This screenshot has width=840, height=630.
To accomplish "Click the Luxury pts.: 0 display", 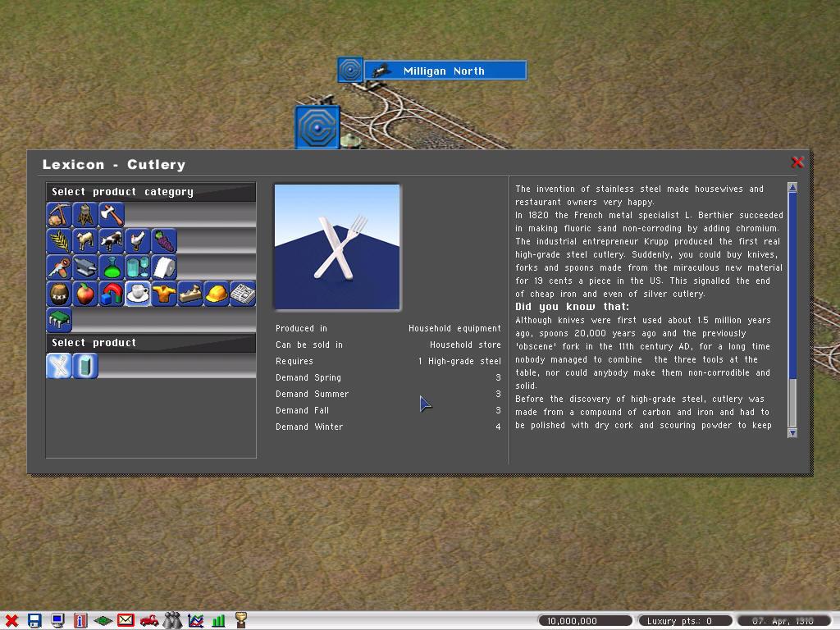I will pyautogui.click(x=685, y=621).
